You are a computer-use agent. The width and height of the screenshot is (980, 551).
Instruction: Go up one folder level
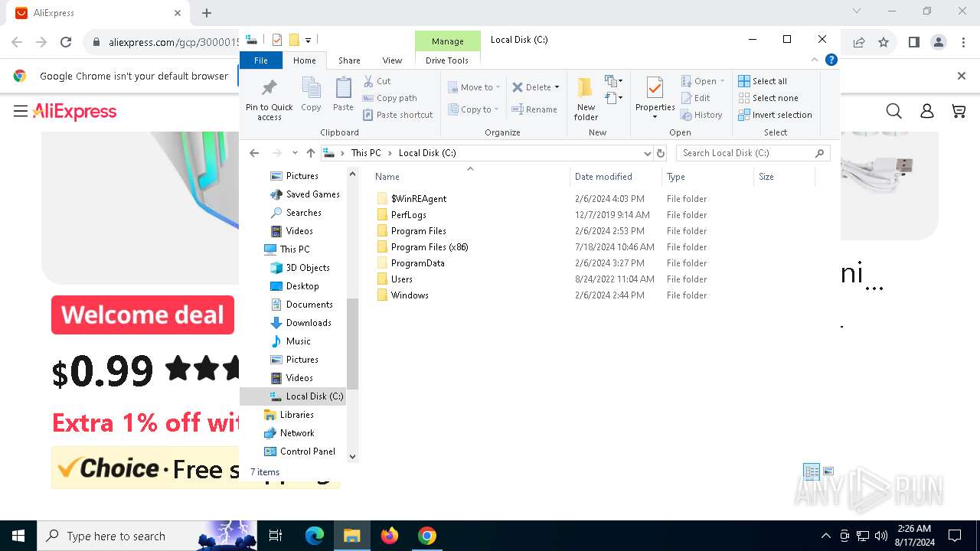pos(310,153)
